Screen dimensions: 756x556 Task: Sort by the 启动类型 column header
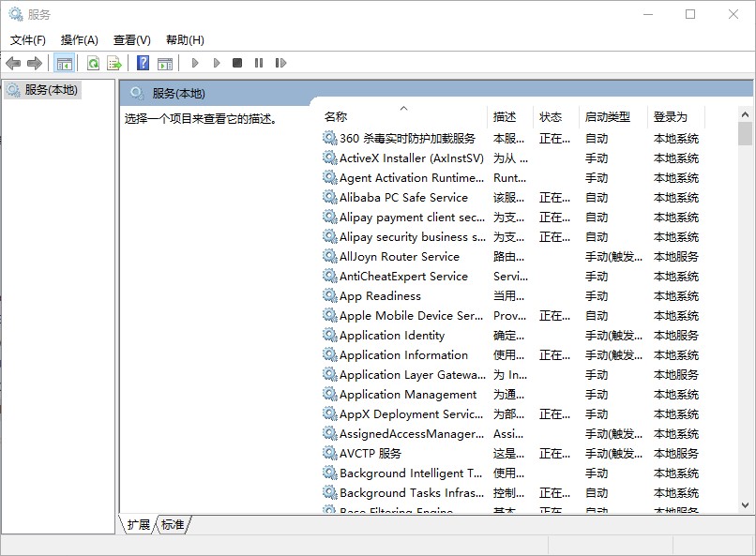coord(612,117)
